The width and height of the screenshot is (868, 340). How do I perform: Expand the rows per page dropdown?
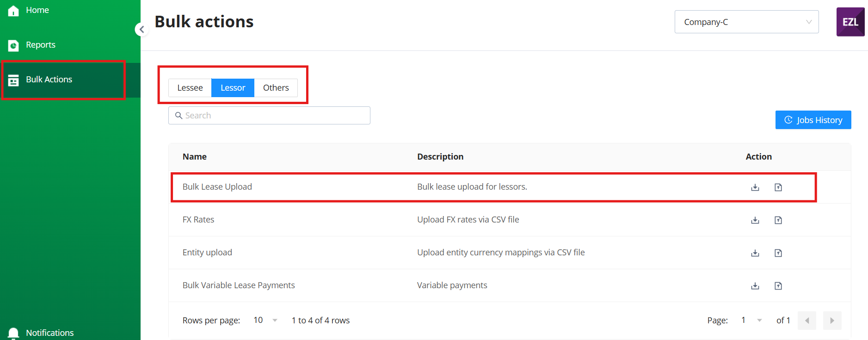265,320
